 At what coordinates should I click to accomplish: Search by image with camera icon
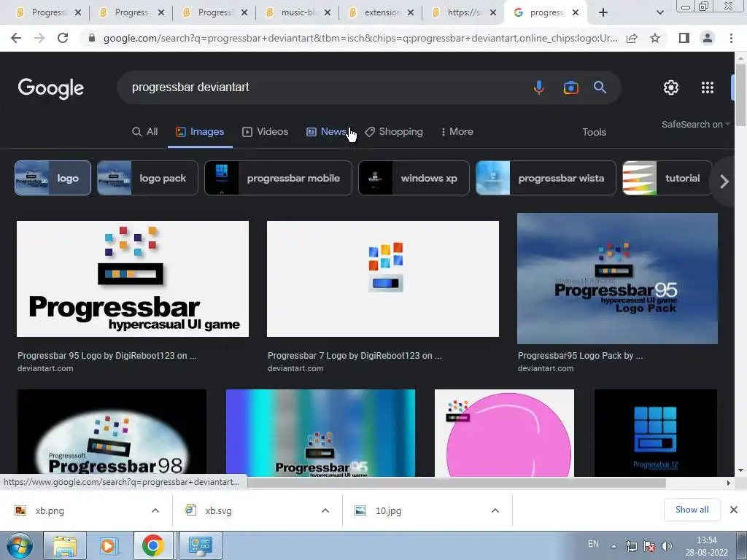pos(570,87)
